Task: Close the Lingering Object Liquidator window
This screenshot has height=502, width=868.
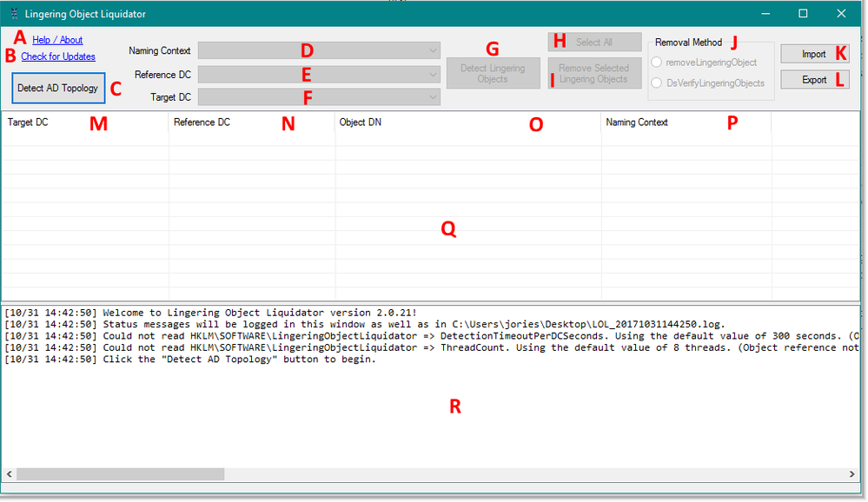Action: click(841, 14)
